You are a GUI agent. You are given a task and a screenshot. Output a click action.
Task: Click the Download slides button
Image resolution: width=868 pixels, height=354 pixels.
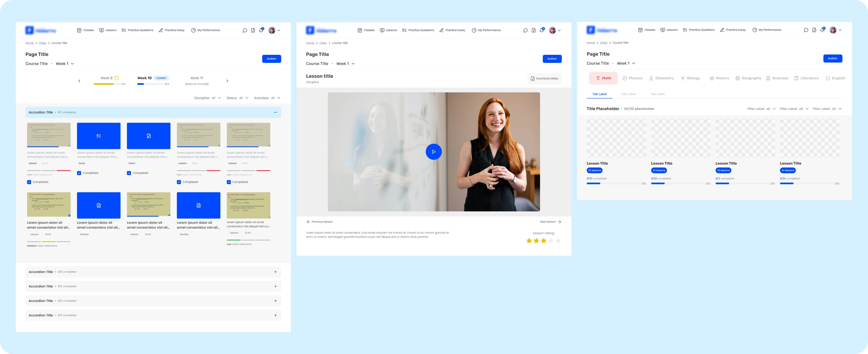(x=544, y=78)
